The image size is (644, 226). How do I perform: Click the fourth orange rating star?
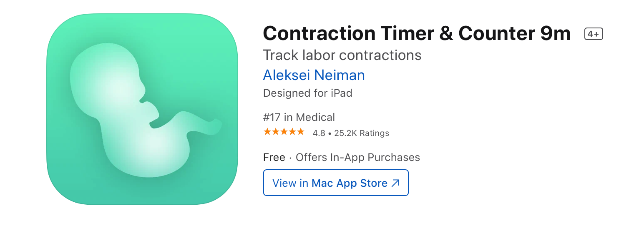pyautogui.click(x=292, y=132)
